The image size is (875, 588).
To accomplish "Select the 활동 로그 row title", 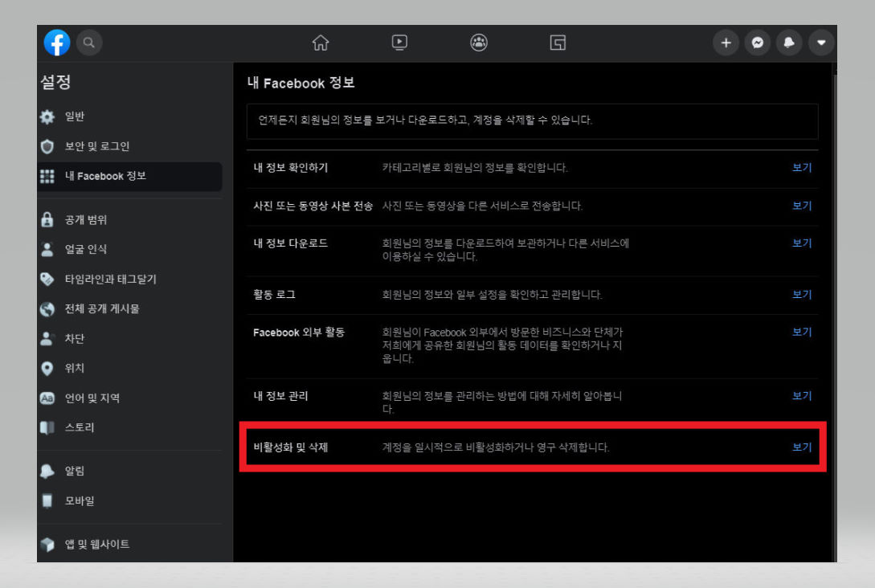I will pos(275,295).
